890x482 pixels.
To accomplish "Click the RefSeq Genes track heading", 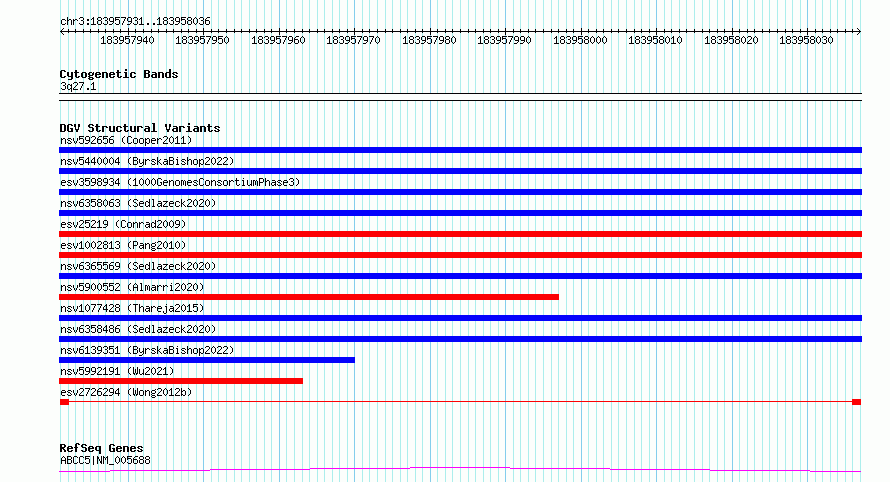I will (101, 449).
